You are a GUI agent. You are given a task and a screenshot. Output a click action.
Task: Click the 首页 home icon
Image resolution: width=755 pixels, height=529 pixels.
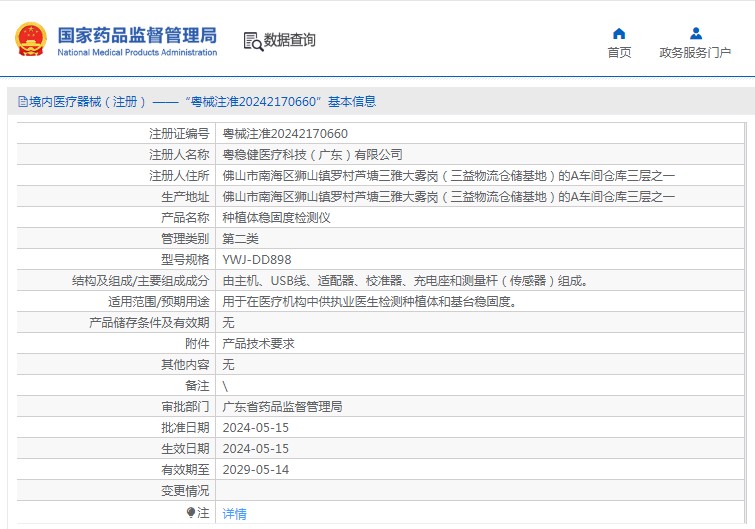coord(619,34)
